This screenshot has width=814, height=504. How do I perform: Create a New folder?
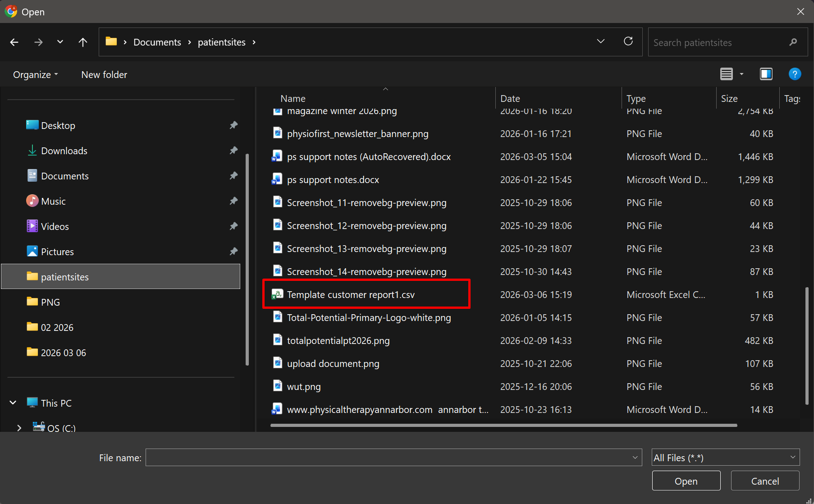click(x=104, y=75)
